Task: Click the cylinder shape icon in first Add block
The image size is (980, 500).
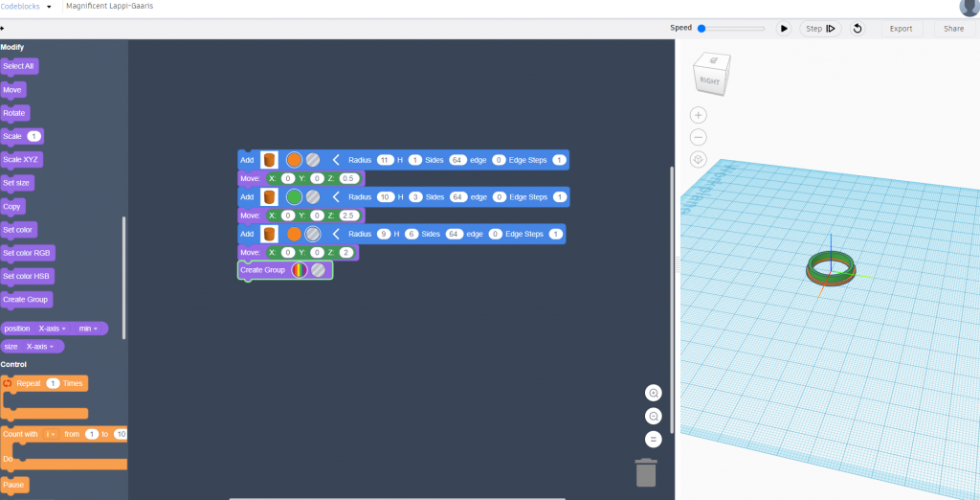Action: tap(270, 160)
